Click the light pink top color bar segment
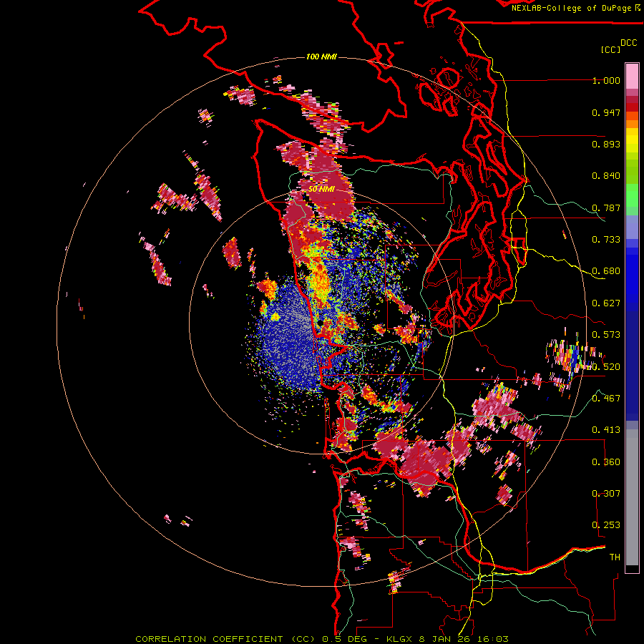 tap(632, 76)
